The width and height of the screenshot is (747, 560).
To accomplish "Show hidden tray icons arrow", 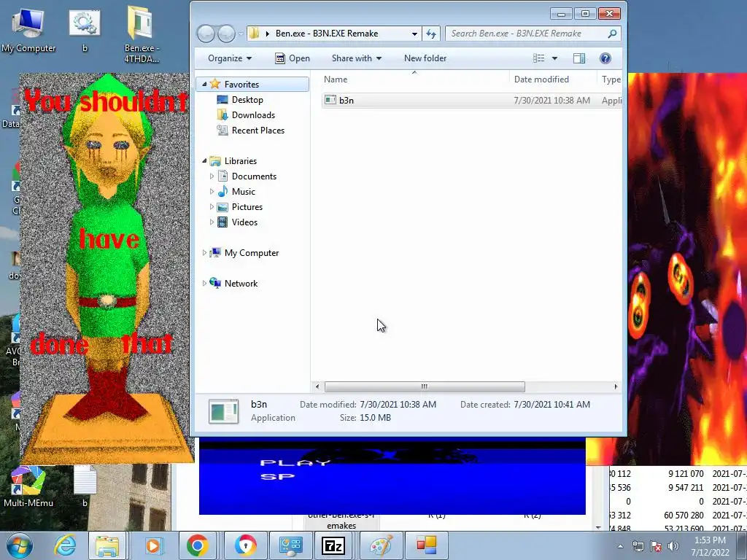I will (620, 546).
